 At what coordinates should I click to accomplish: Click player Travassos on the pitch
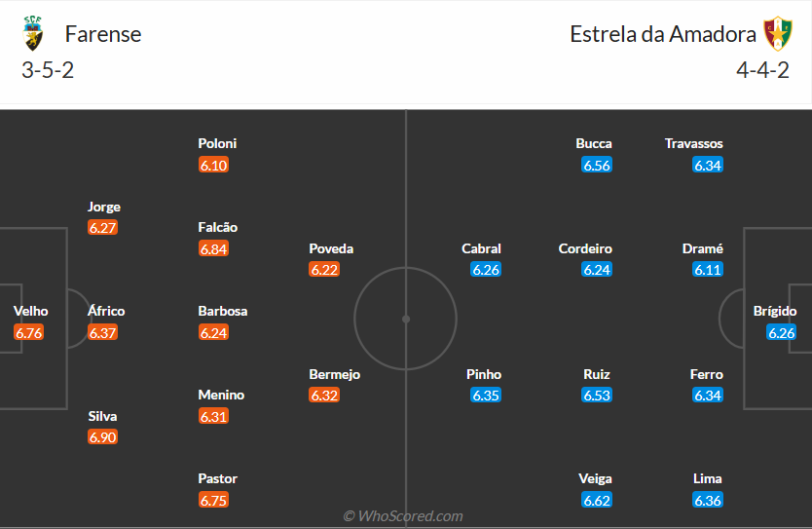coord(694,143)
